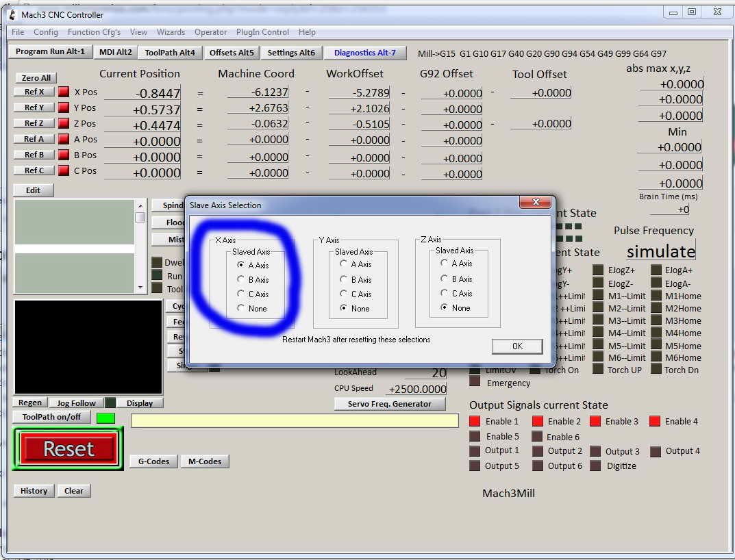Open the Config menu
This screenshot has height=560, width=735.
click(x=45, y=32)
